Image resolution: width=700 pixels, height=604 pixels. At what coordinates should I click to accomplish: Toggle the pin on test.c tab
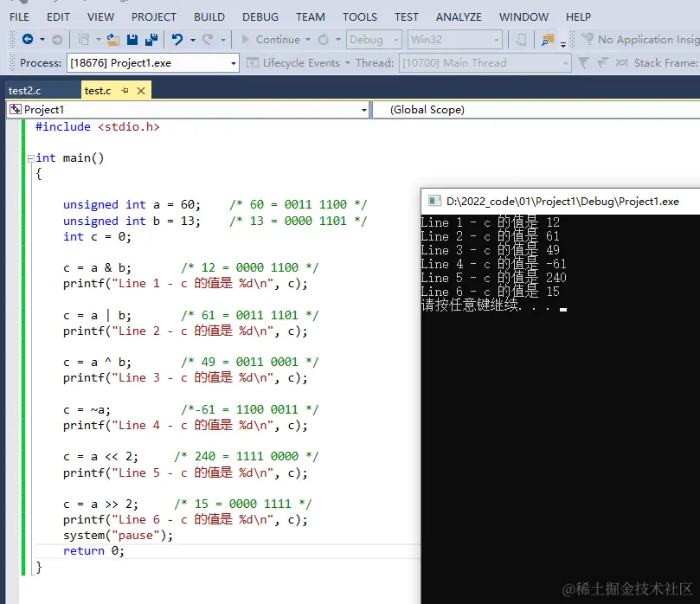click(125, 91)
